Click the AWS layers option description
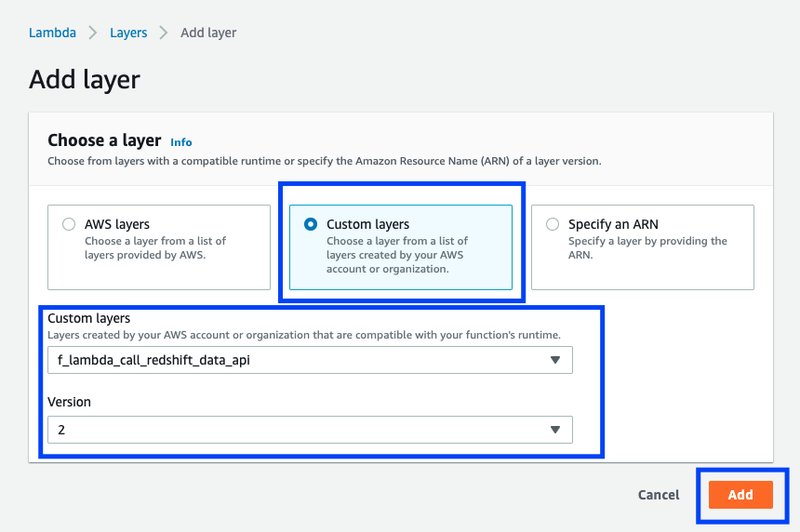The height and width of the screenshot is (532, 800). tap(155, 248)
